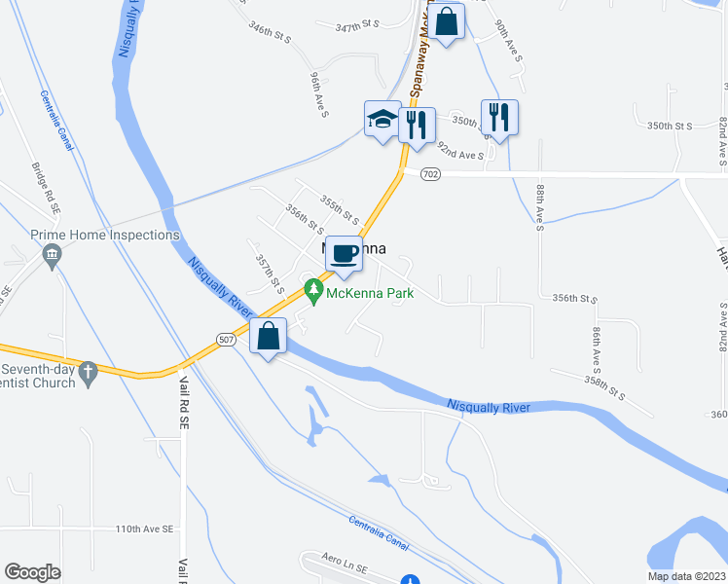Select the McKenna Park label text
728x584 pixels.
pos(370,293)
